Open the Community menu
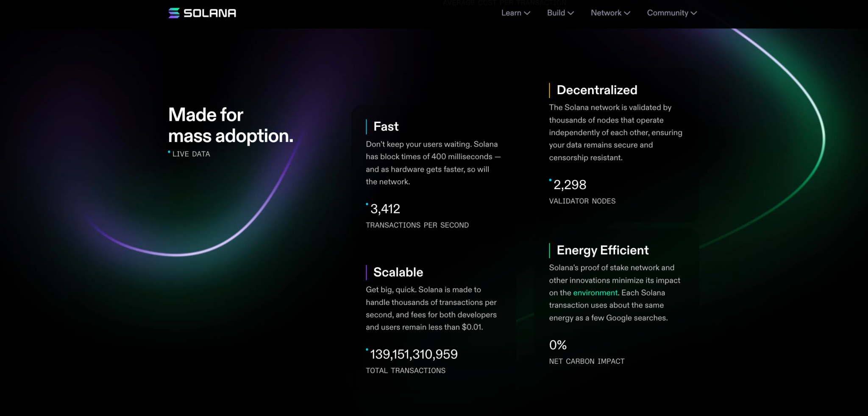Image resolution: width=868 pixels, height=416 pixels. (x=672, y=13)
